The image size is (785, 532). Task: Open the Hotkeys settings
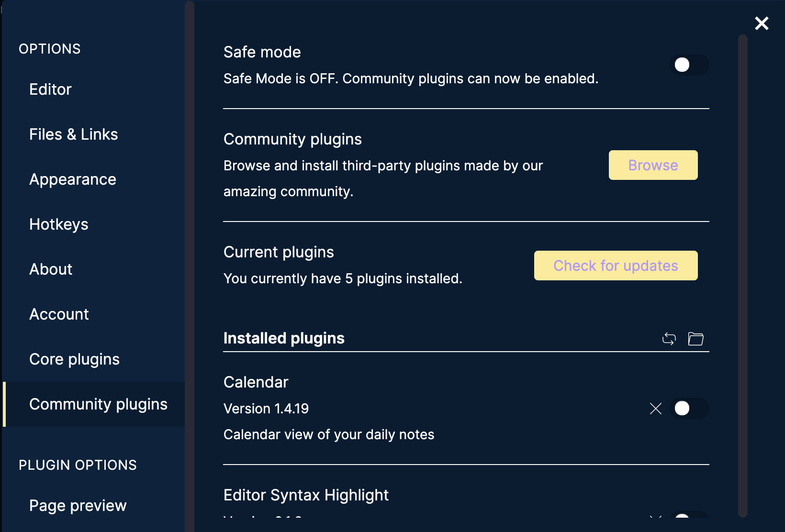tap(58, 224)
